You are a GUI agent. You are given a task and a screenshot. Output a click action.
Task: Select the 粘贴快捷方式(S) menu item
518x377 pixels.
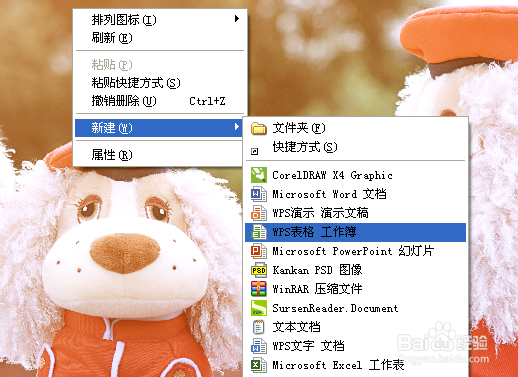pyautogui.click(x=160, y=83)
